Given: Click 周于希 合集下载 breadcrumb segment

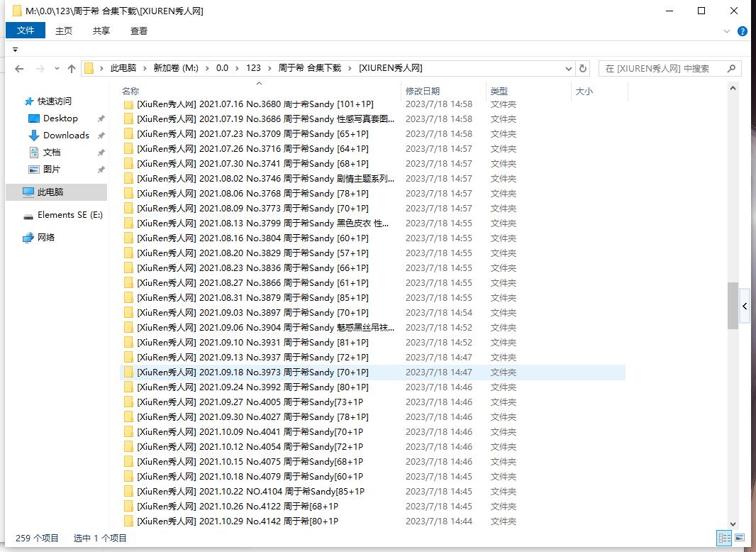Looking at the screenshot, I should pos(309,68).
